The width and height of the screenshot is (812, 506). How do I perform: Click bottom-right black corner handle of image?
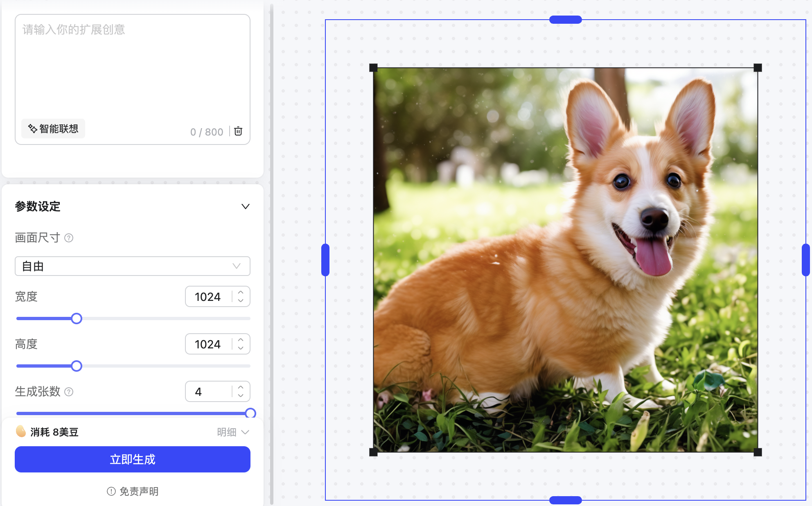pos(758,452)
